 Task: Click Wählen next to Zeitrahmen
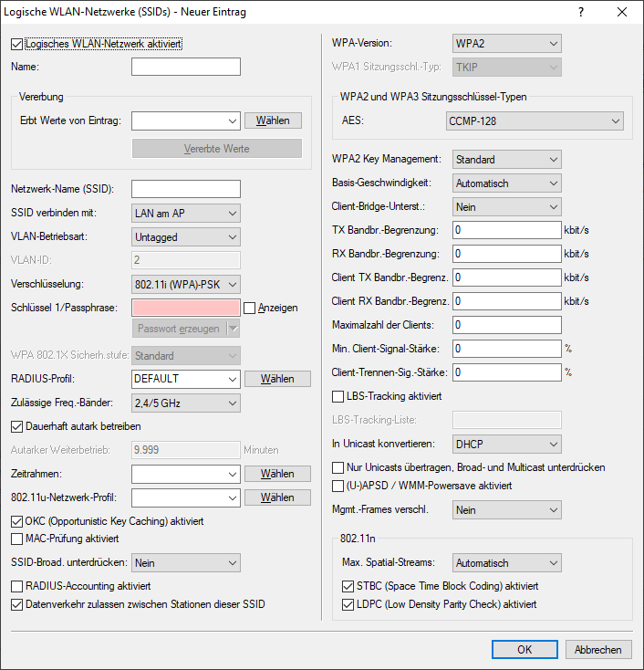(277, 474)
